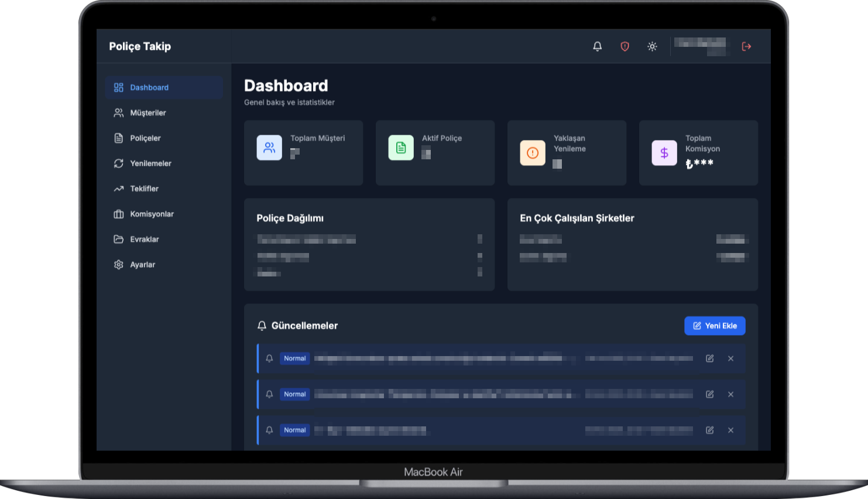Select Teklifler from sidebar
This screenshot has width=868, height=499.
pyautogui.click(x=144, y=189)
